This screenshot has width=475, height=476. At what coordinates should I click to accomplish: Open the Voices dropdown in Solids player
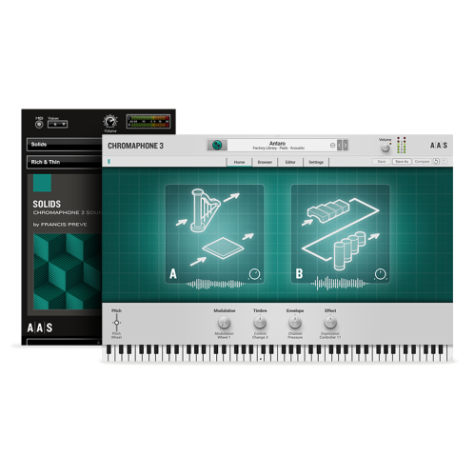point(57,124)
